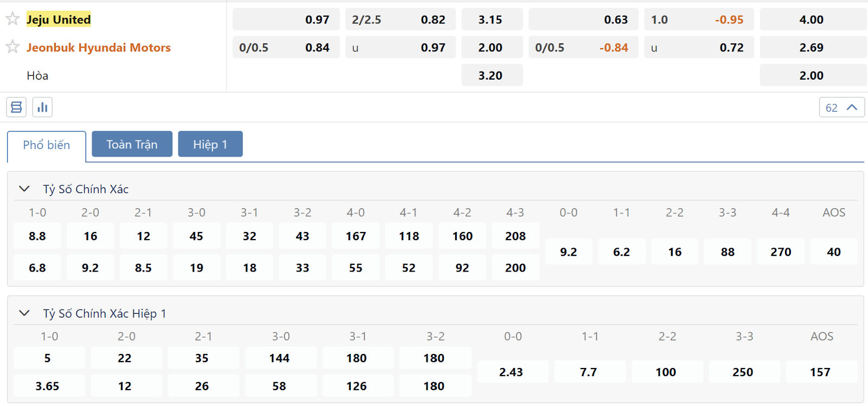Open the Jeonbuk Hyundai Motors team link
868x407 pixels.
[x=99, y=48]
